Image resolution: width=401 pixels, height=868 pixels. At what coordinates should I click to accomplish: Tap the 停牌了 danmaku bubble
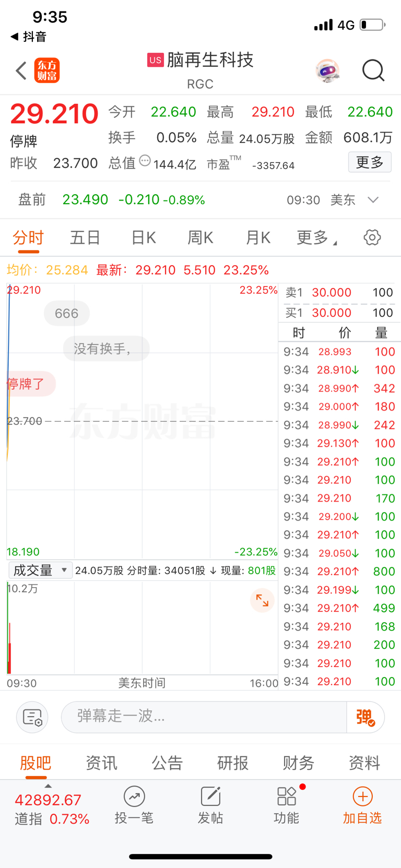tap(30, 384)
